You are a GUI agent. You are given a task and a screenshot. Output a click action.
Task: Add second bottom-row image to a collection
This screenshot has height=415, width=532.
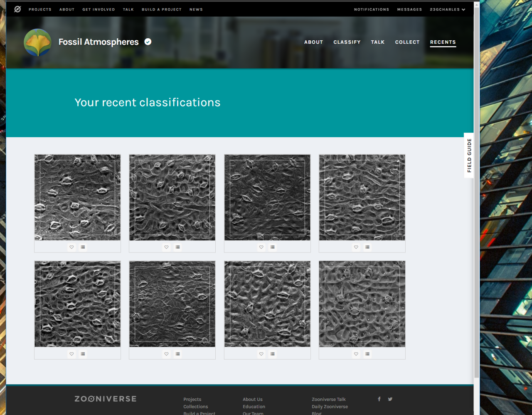[177, 354]
